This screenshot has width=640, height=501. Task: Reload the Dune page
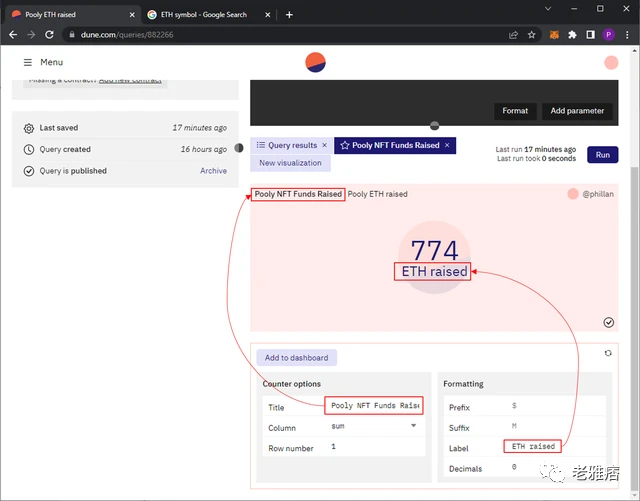coord(49,35)
